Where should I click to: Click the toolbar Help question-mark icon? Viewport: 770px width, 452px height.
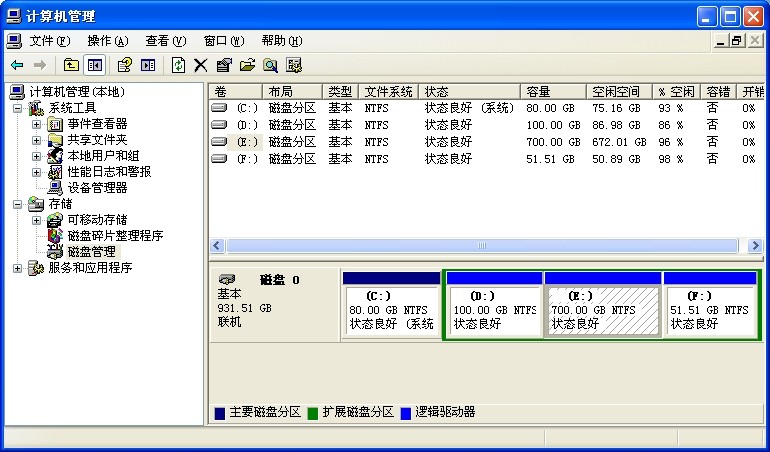[x=125, y=65]
